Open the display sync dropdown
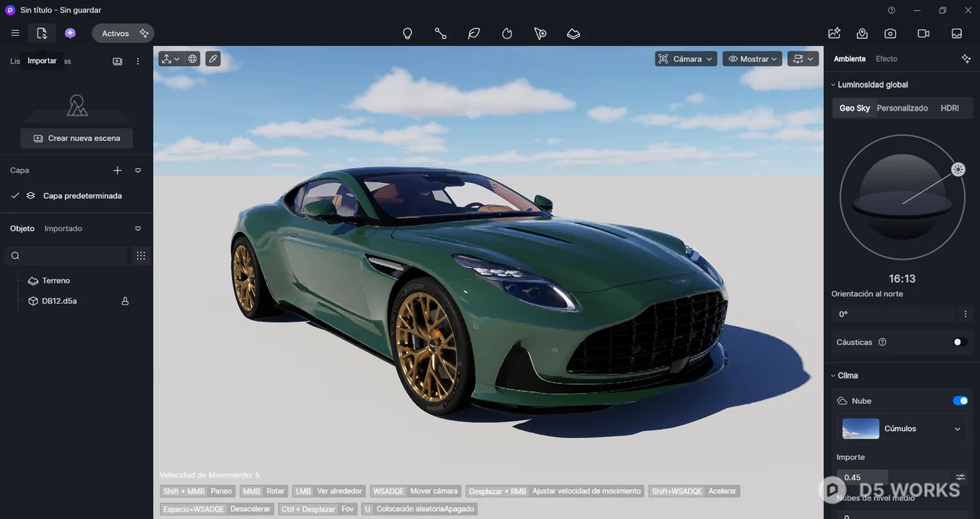 click(x=803, y=59)
